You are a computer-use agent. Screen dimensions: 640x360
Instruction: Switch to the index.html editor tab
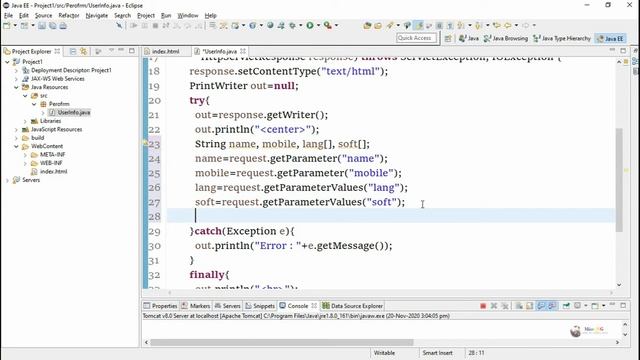pos(165,51)
